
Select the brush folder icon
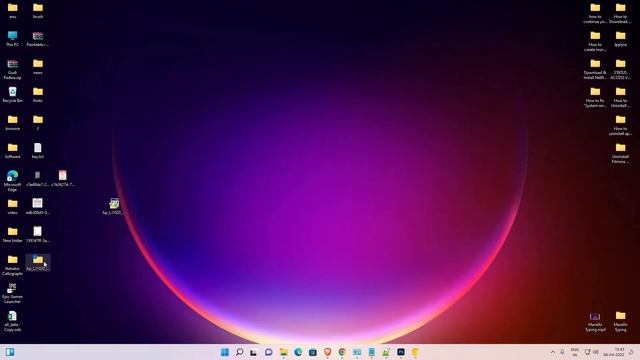click(38, 11)
